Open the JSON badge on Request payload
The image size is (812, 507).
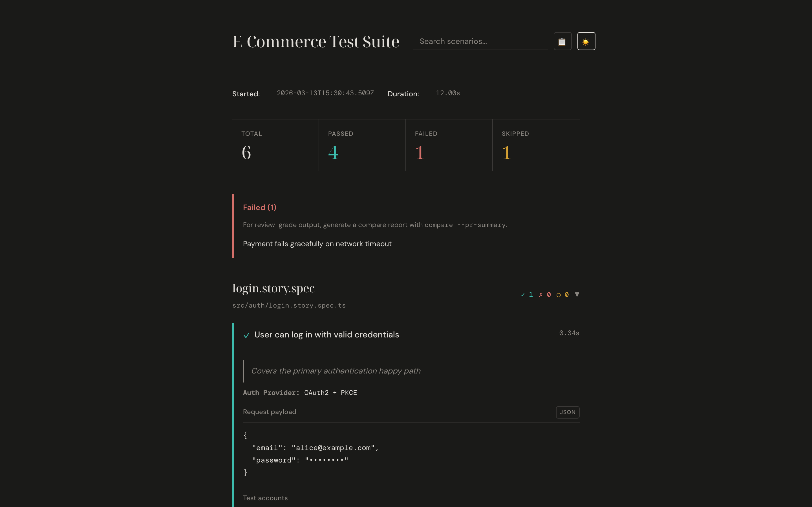click(x=567, y=412)
